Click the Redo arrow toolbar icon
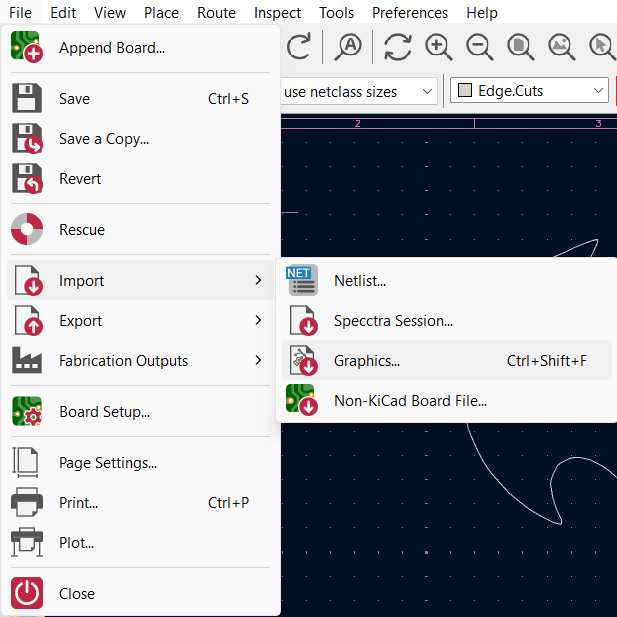The height and width of the screenshot is (617, 617). 299,46
